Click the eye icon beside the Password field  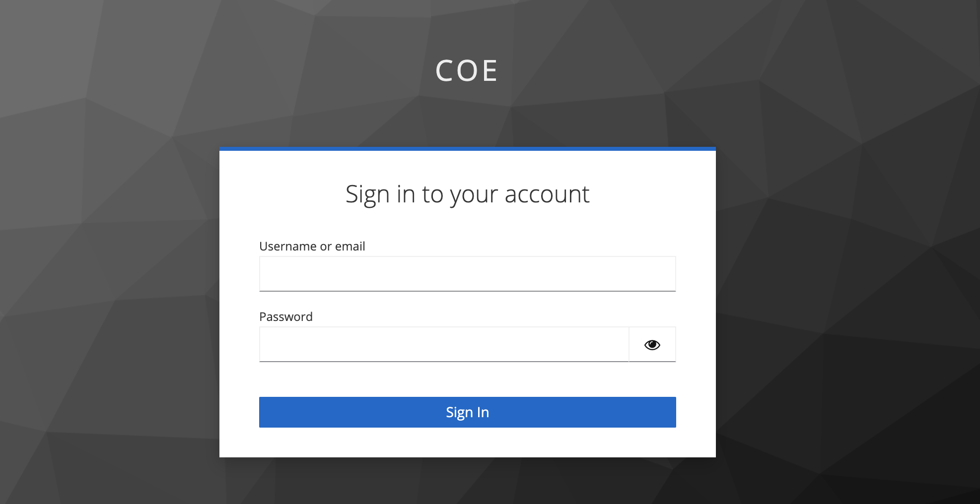(652, 345)
